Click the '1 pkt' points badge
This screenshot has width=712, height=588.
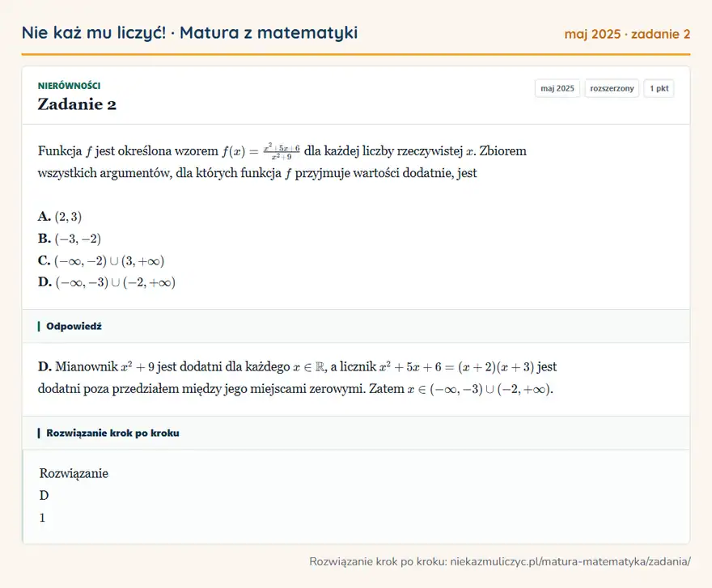coord(659,88)
